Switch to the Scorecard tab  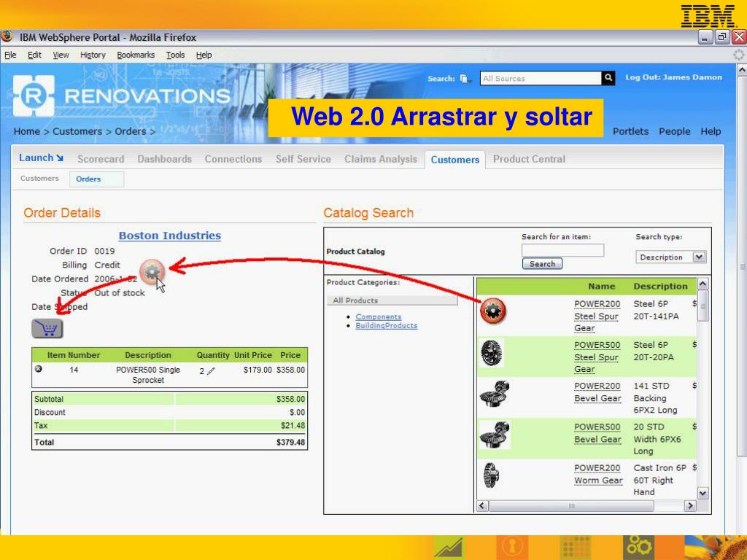coord(101,159)
